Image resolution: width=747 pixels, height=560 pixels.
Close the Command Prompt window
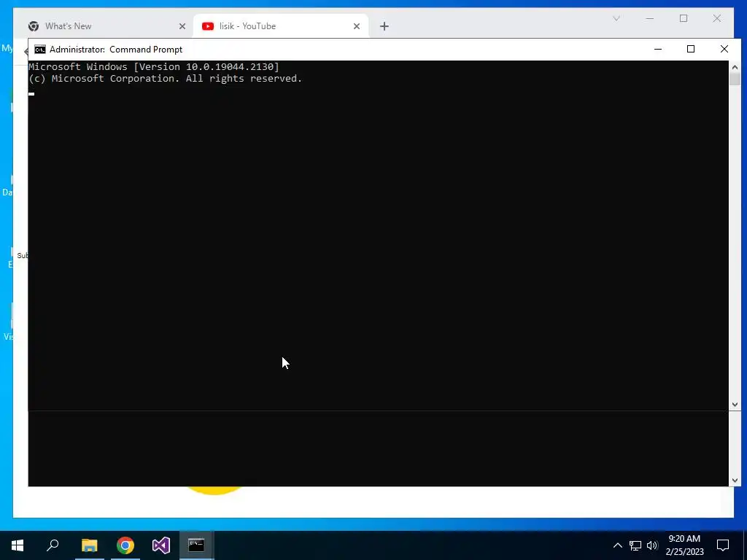pos(724,49)
